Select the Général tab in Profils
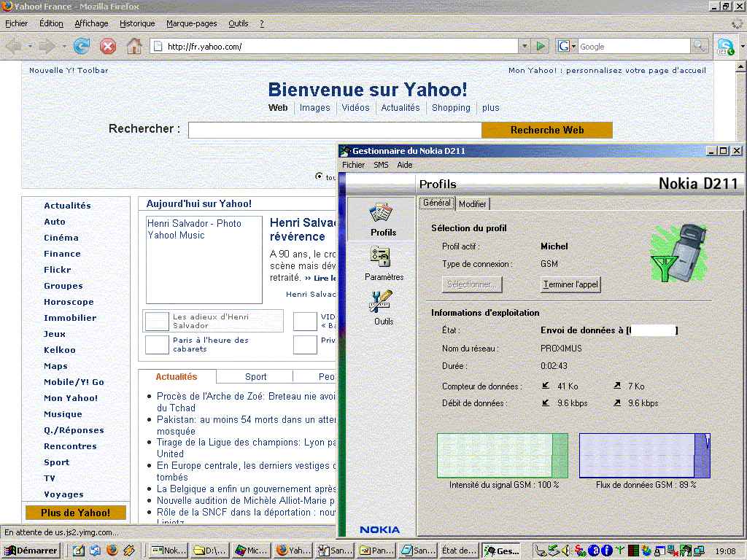747x560 pixels. click(x=437, y=203)
